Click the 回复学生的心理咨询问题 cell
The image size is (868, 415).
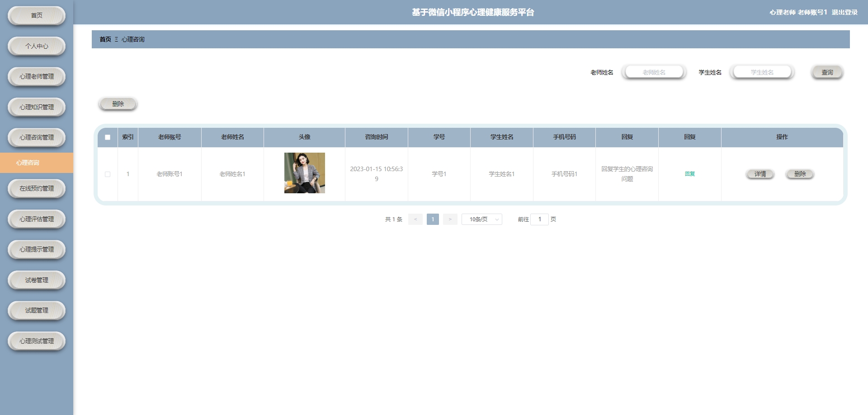(x=627, y=174)
